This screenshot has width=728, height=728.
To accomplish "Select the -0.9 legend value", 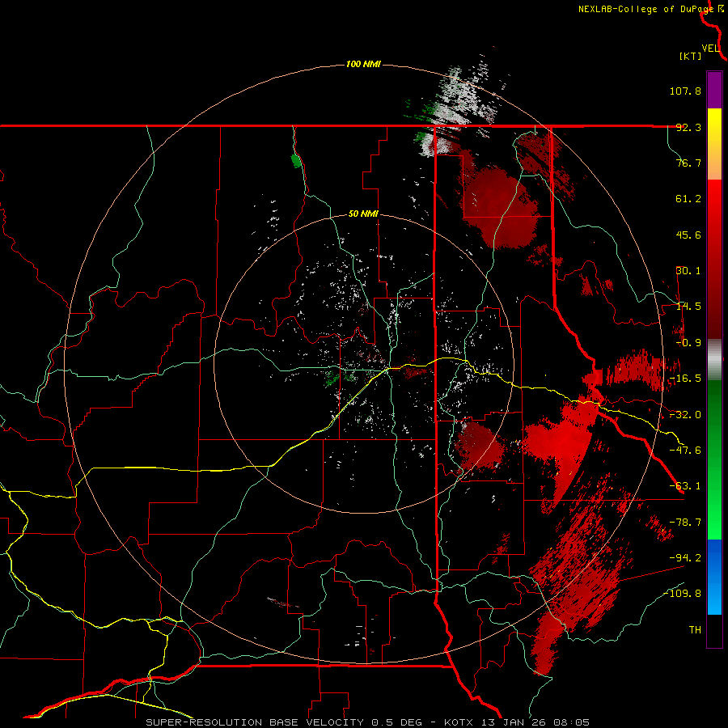I will coord(688,343).
